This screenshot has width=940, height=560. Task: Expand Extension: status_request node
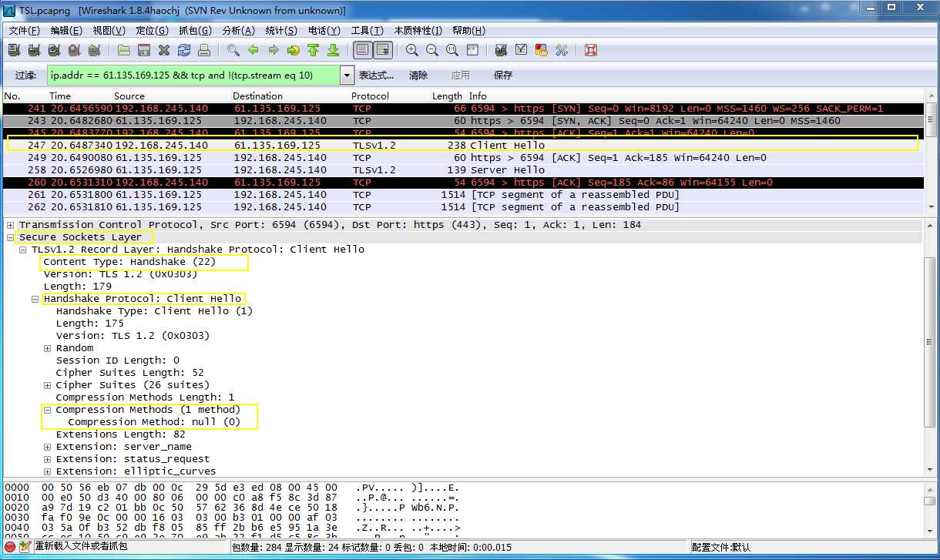point(48,459)
